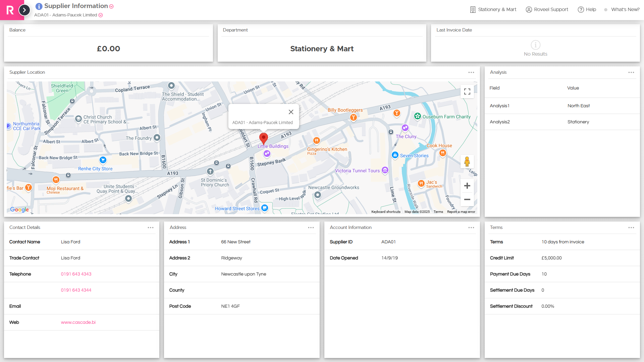The width and height of the screenshot is (644, 362).
Task: Click the Supplier Information info icon
Action: (39, 6)
